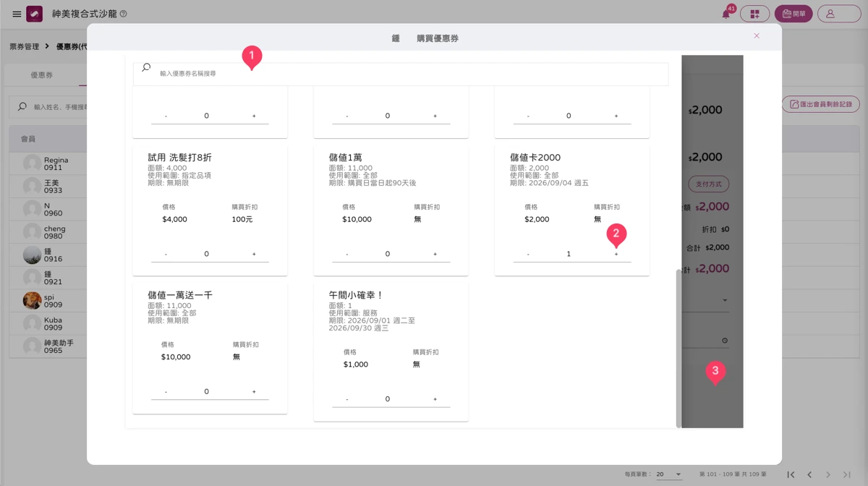Click 匯出會員剔除記錄 export button
The width and height of the screenshot is (868, 486).
point(820,104)
